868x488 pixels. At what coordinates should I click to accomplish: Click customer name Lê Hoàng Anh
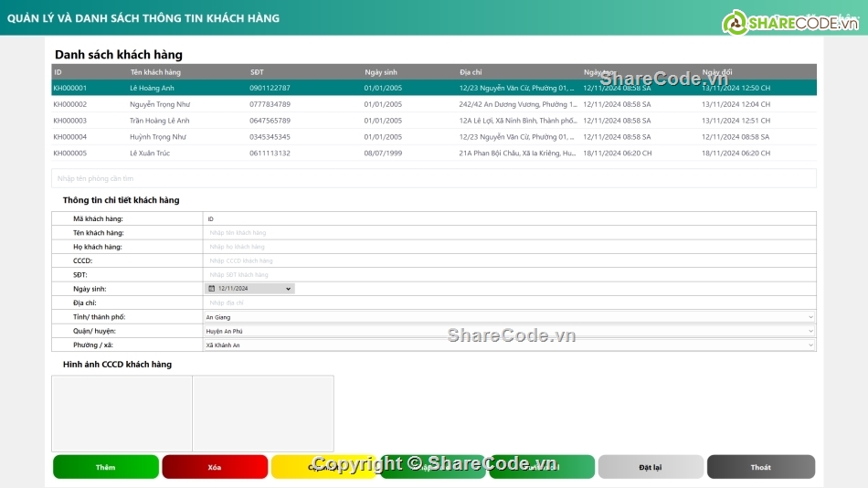pos(152,88)
